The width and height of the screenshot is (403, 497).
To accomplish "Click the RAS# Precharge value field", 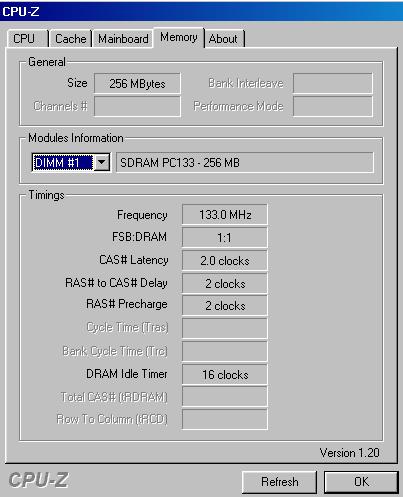I will [x=225, y=306].
